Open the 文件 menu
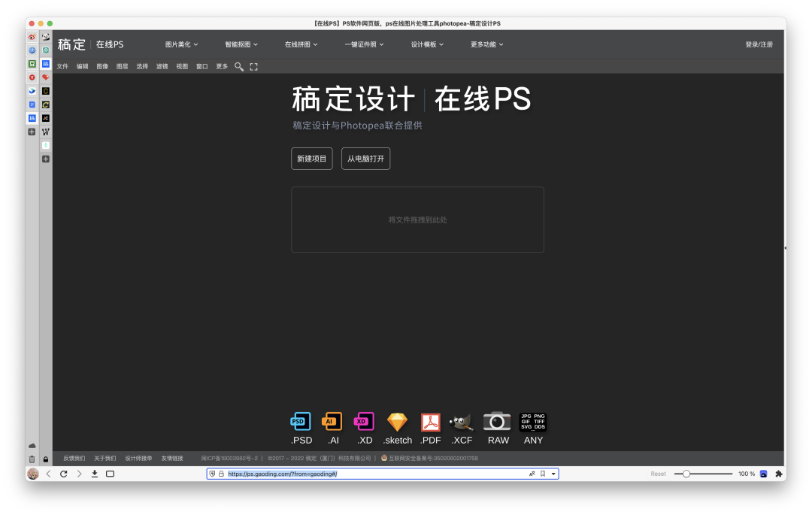The image size is (812, 515). 62,66
